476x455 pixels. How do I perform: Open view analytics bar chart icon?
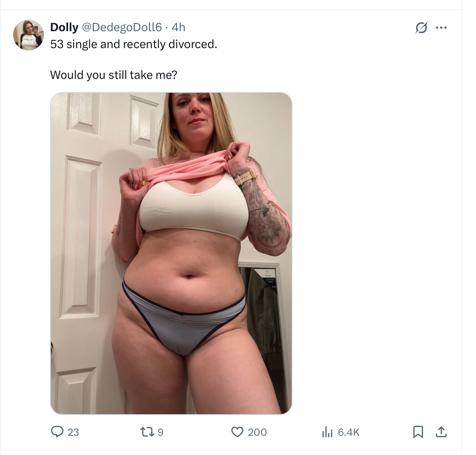pyautogui.click(x=327, y=432)
